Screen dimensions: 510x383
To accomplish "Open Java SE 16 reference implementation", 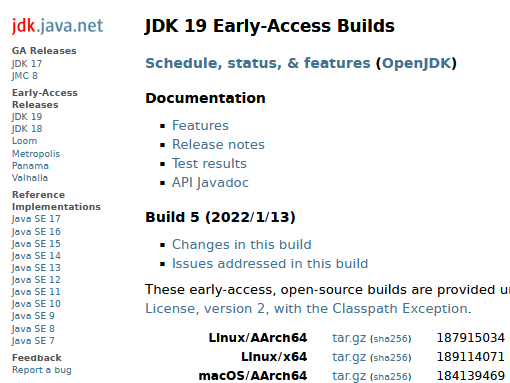I will [x=36, y=232].
